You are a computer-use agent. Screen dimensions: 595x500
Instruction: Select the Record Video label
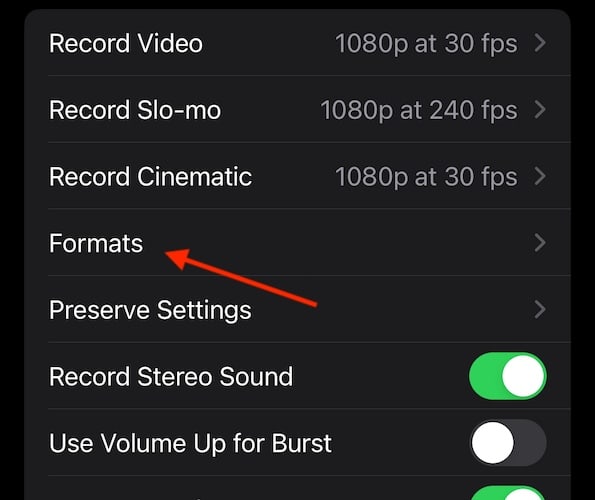point(126,43)
